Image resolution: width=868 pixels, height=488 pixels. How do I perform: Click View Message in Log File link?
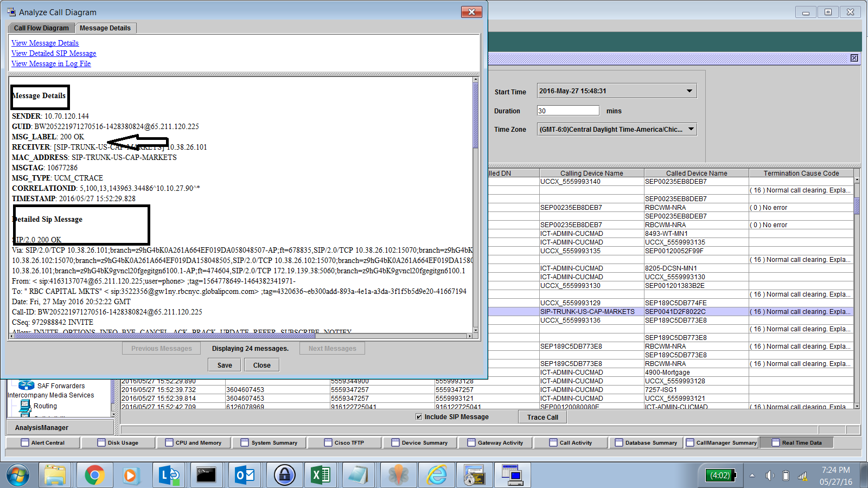[x=51, y=63]
